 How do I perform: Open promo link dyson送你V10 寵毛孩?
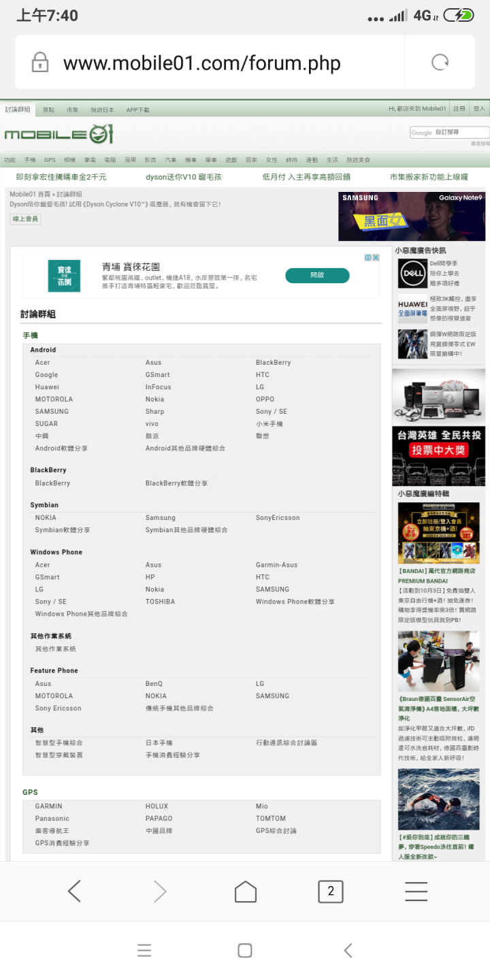click(184, 177)
